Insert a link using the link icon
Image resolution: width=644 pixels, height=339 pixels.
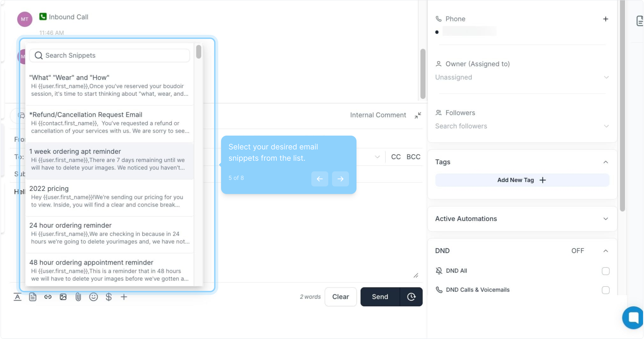[x=48, y=297]
